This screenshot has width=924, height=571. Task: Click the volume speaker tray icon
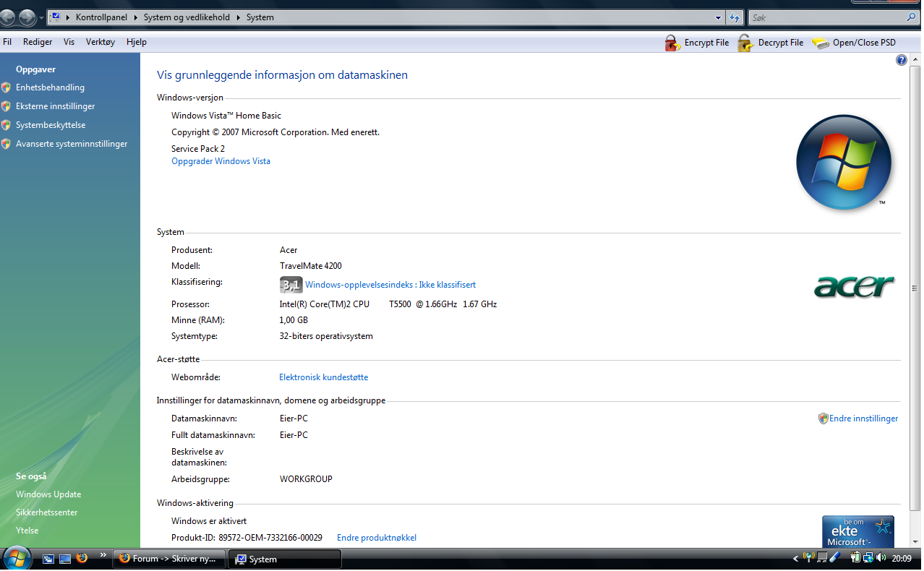point(881,557)
